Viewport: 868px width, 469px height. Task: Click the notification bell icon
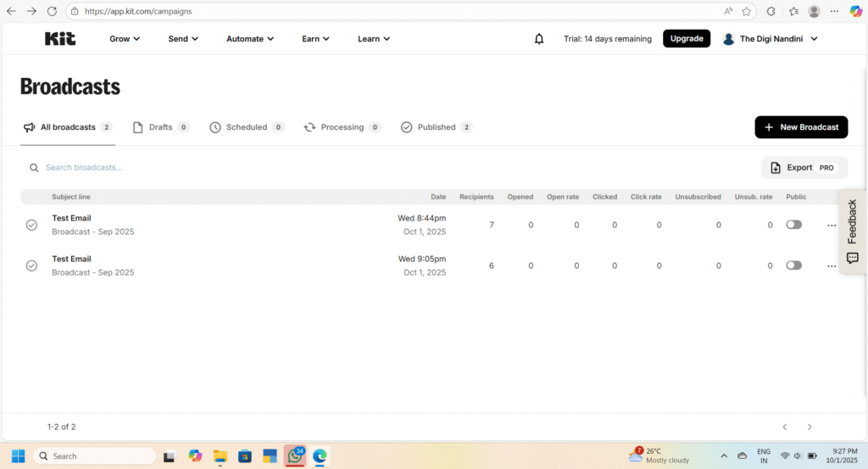539,39
